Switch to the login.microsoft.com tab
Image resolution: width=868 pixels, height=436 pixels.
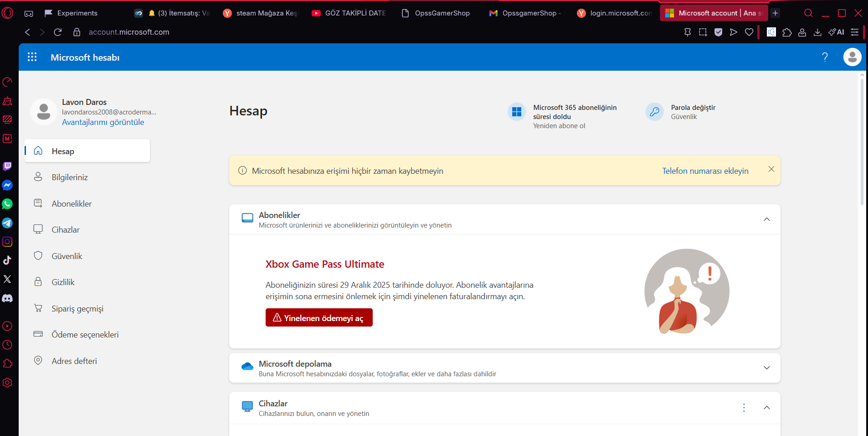615,13
